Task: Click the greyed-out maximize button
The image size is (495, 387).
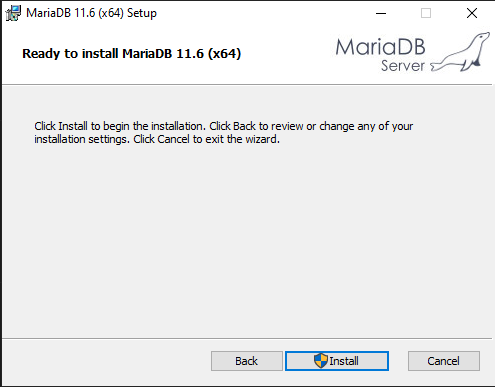Action: pos(426,13)
